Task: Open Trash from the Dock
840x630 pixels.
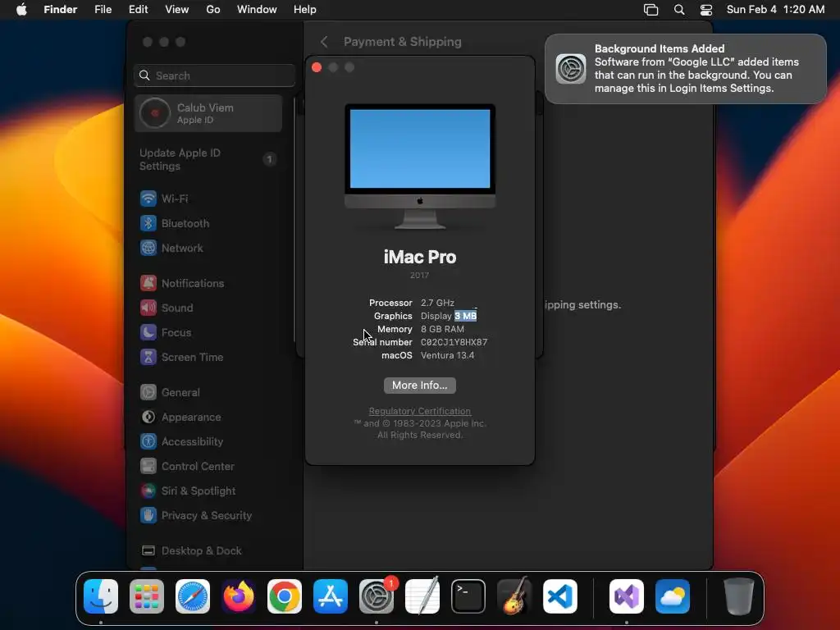Action: (x=739, y=596)
